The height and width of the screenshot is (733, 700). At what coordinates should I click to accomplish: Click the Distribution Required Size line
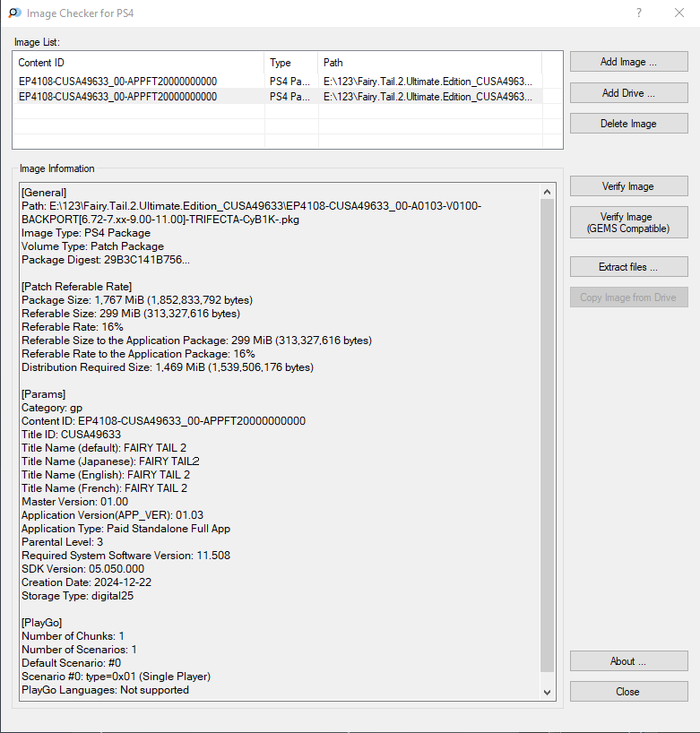click(x=168, y=367)
